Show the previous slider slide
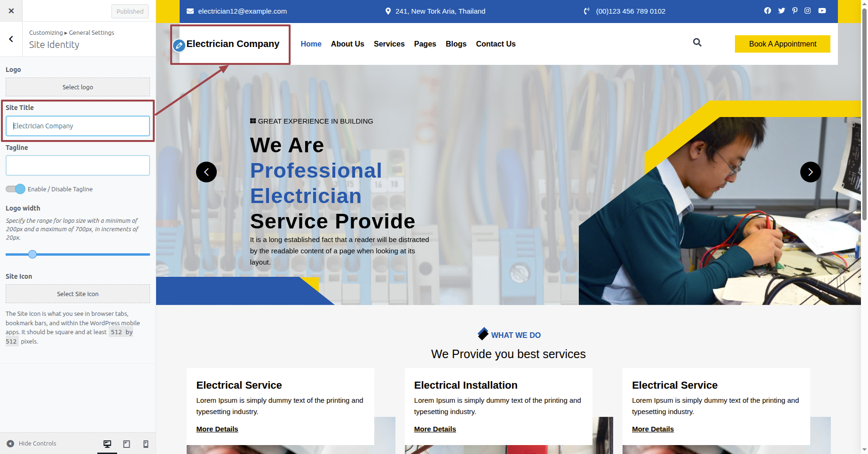 tap(206, 172)
